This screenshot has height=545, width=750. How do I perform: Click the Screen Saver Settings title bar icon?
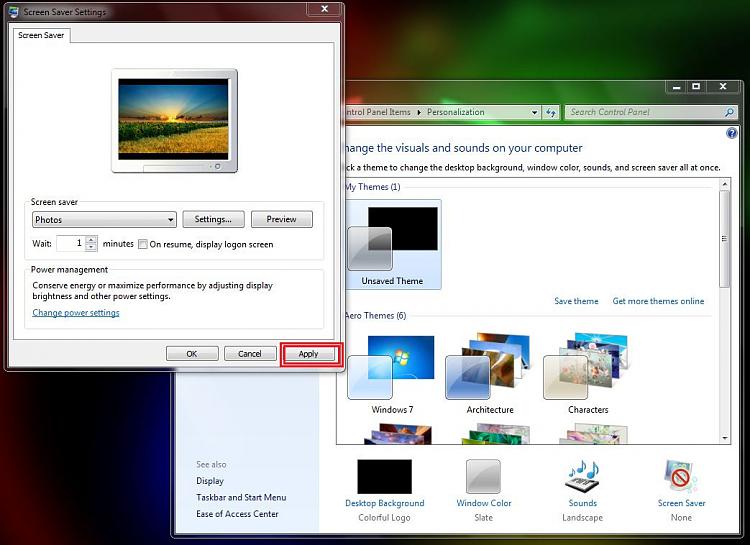(x=14, y=11)
